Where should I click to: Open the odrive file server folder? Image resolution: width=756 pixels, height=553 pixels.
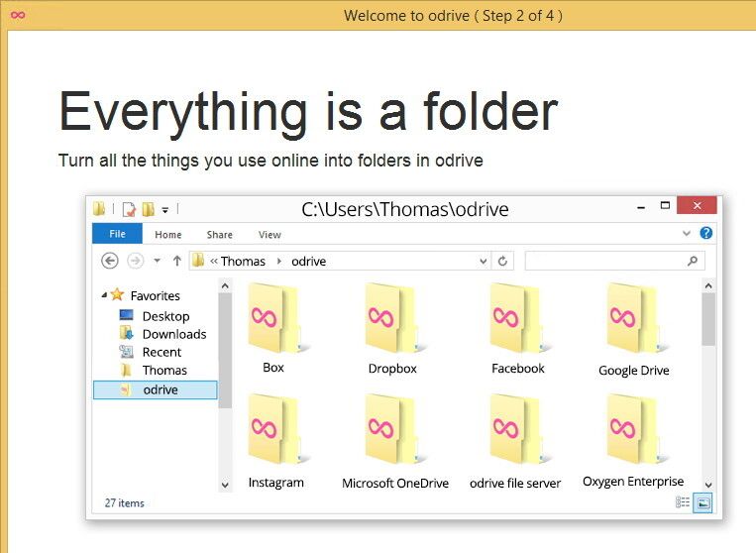(515, 442)
